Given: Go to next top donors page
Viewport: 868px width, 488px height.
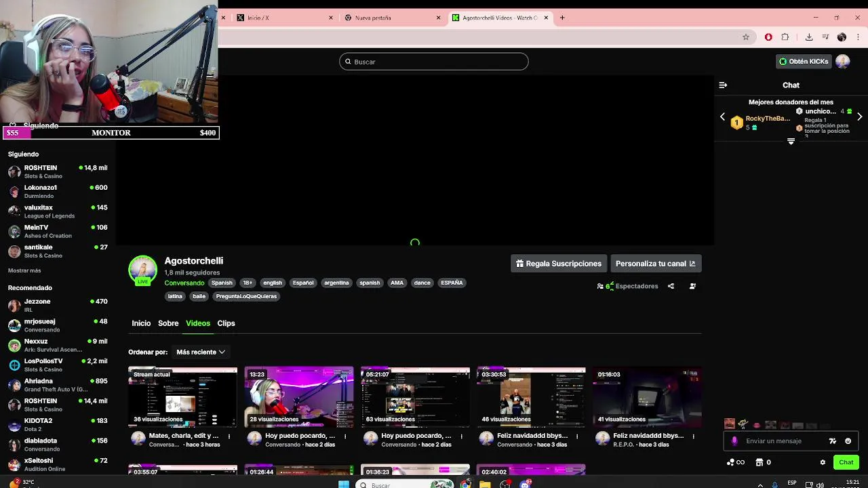Looking at the screenshot, I should (x=859, y=117).
